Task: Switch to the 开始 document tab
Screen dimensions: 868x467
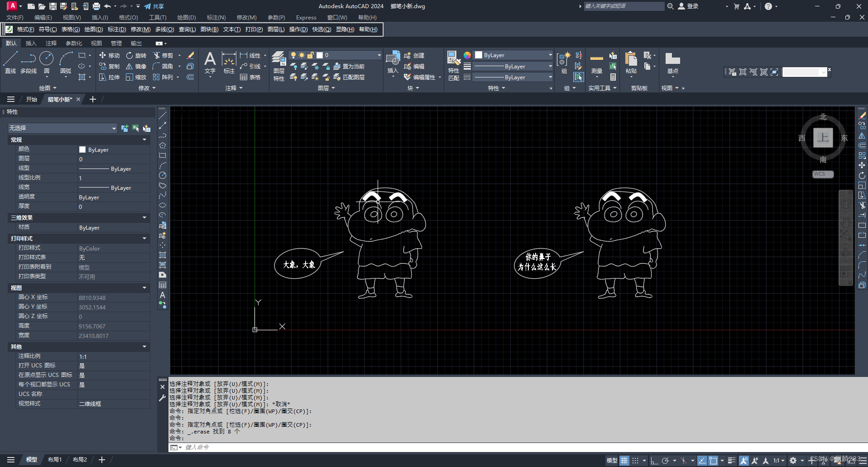Action: (x=31, y=99)
